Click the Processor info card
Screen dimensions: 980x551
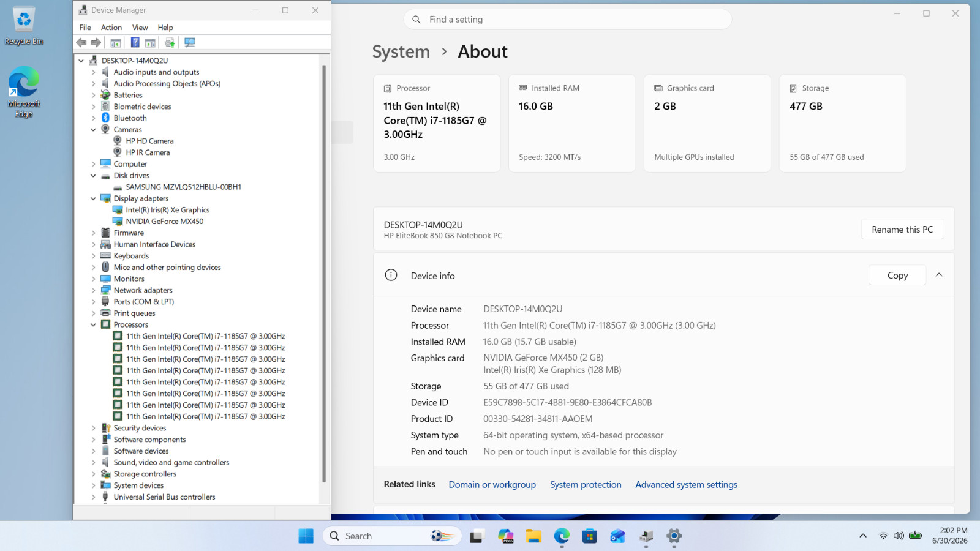pyautogui.click(x=437, y=124)
